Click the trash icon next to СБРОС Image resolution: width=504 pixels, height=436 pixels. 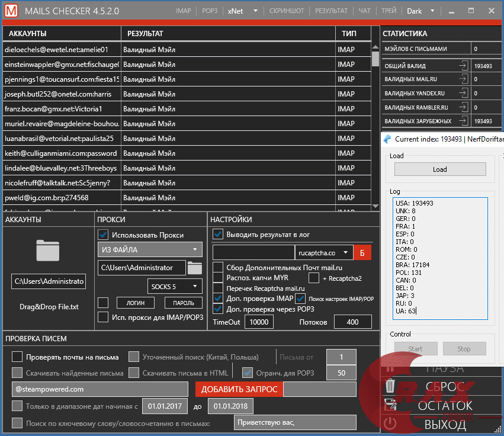[390, 386]
